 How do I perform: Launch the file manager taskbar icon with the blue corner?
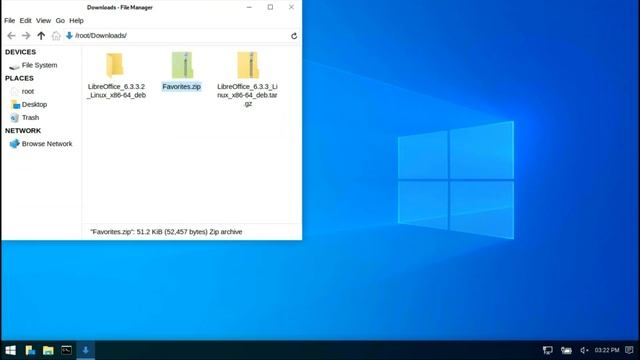[30, 350]
